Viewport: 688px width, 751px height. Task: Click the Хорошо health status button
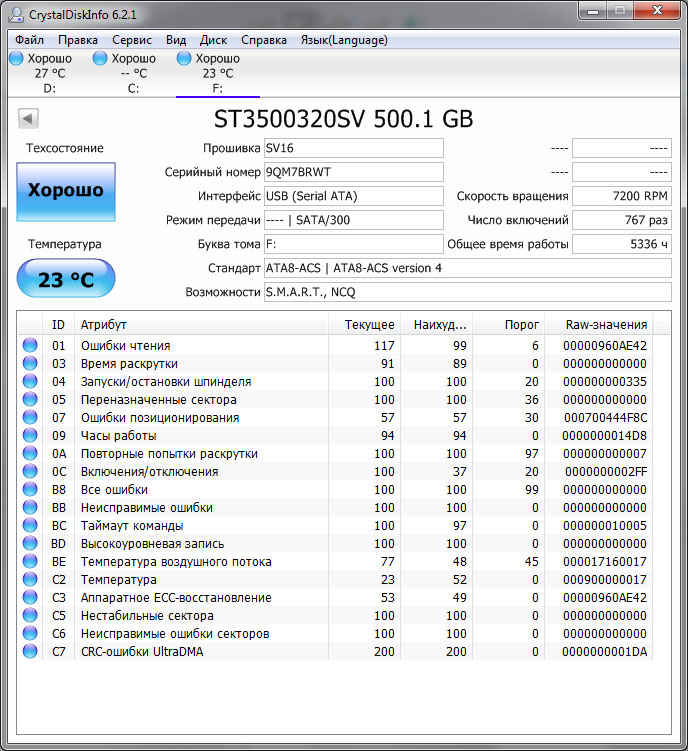pyautogui.click(x=66, y=192)
